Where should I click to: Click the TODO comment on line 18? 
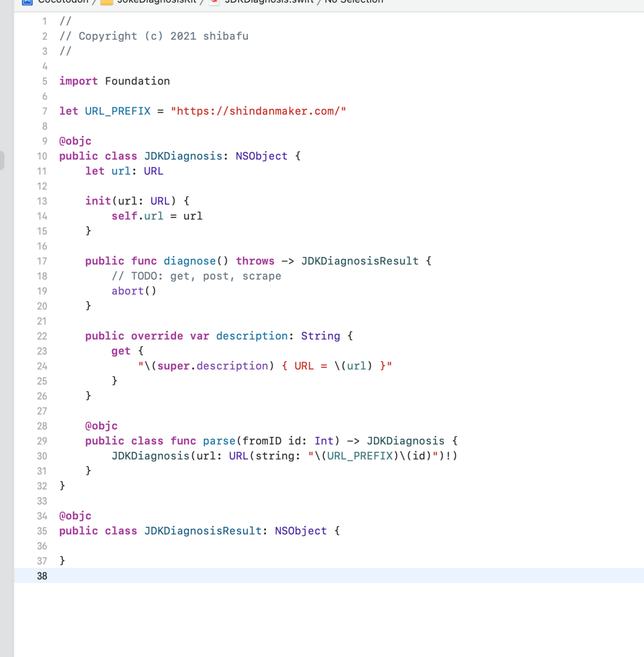pos(196,276)
